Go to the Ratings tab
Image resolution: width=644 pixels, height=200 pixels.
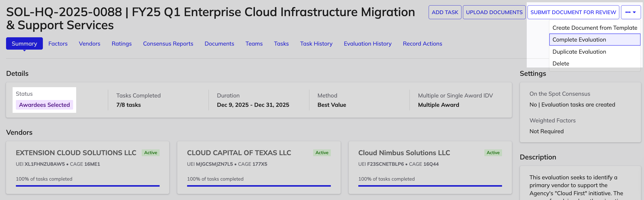[122, 44]
